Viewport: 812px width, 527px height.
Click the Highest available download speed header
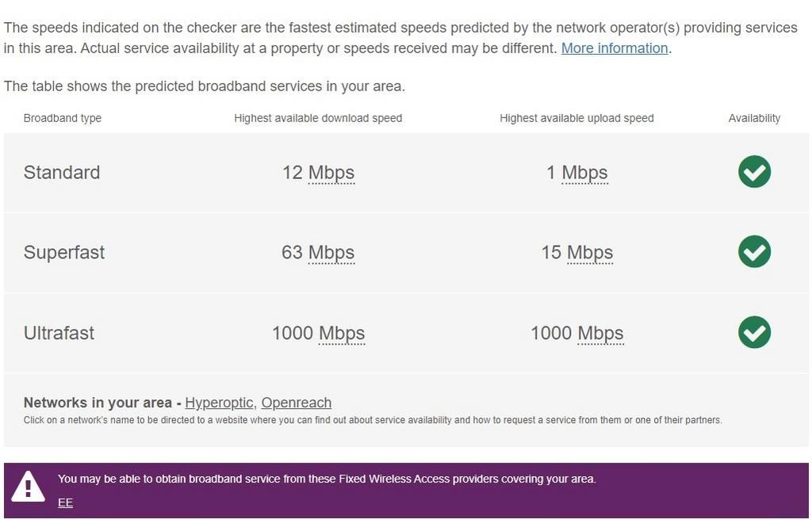(x=318, y=118)
